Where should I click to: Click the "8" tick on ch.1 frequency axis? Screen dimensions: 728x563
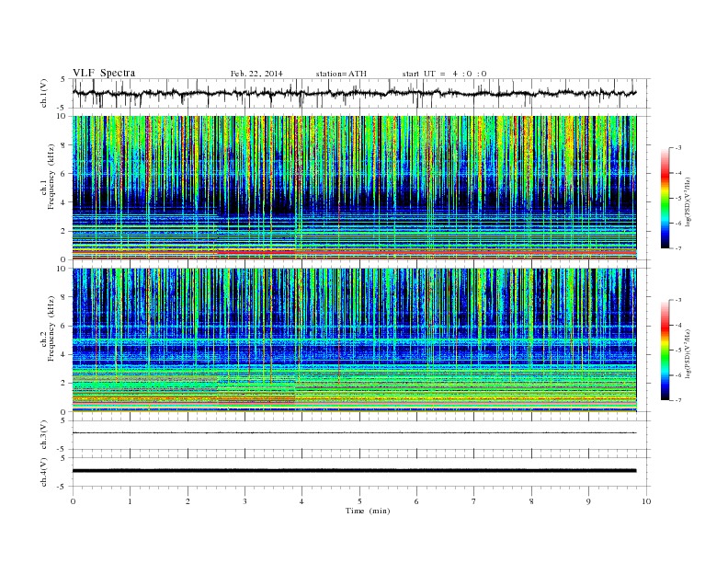point(63,145)
